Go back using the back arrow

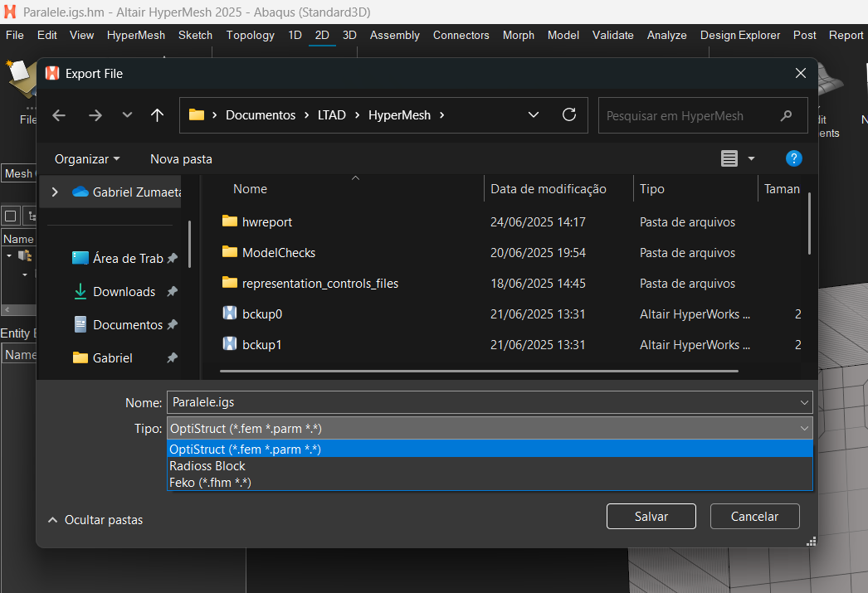click(59, 115)
